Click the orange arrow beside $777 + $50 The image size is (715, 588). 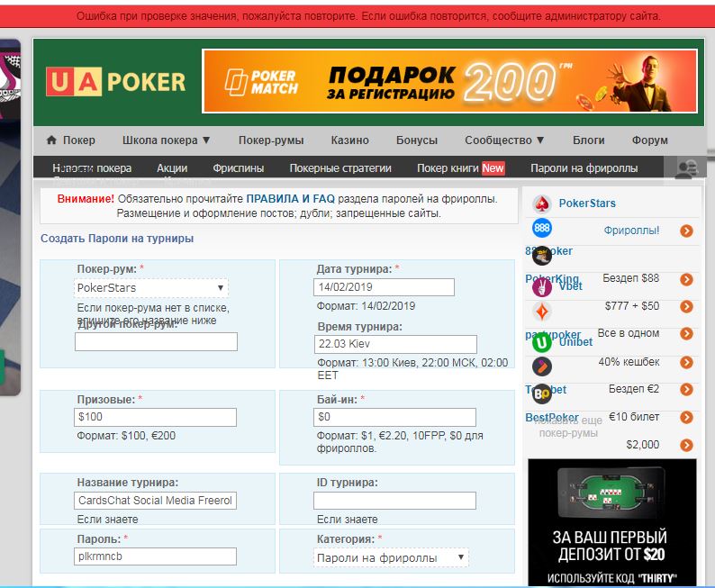[x=686, y=307]
